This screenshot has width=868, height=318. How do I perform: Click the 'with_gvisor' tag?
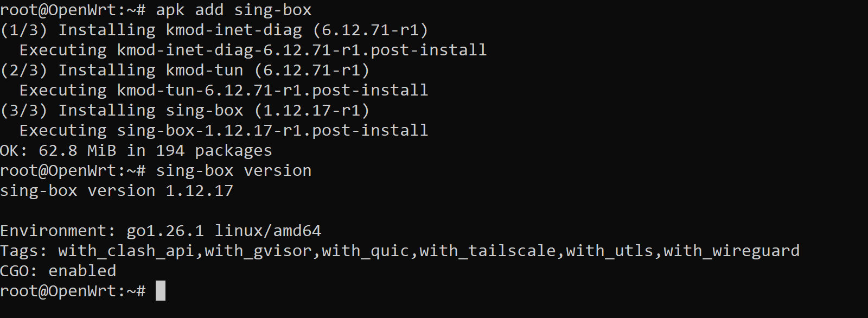point(258,251)
